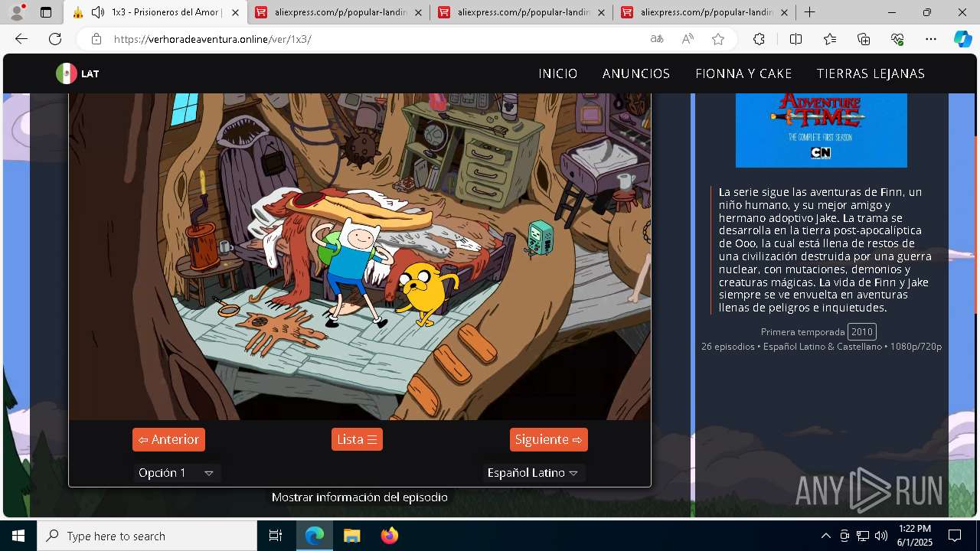Expand the Opción 1 dropdown
The width and height of the screenshot is (980, 551).
177,473
